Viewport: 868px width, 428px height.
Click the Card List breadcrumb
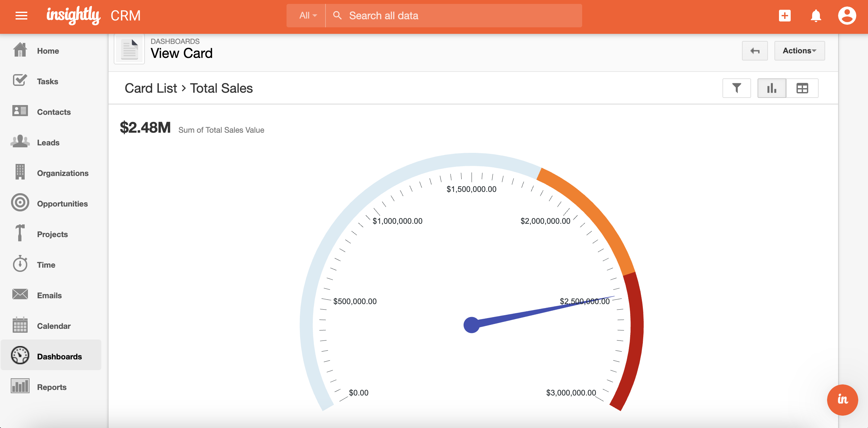coord(151,88)
